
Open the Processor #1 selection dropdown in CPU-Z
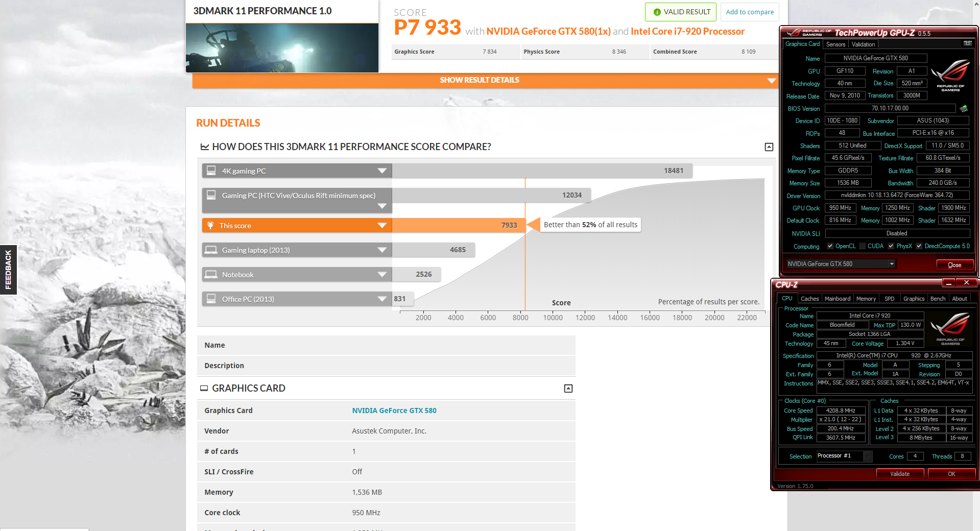point(867,456)
